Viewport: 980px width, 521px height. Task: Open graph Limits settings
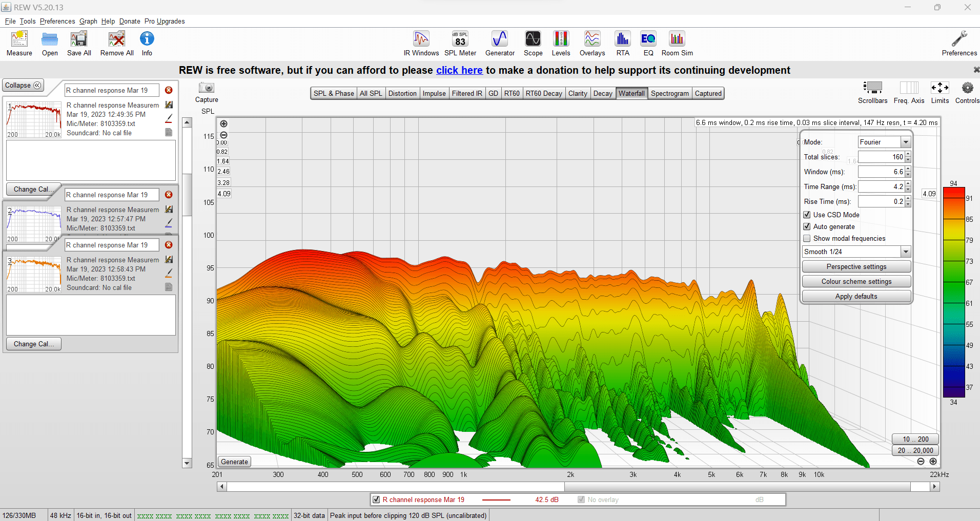[x=940, y=92]
